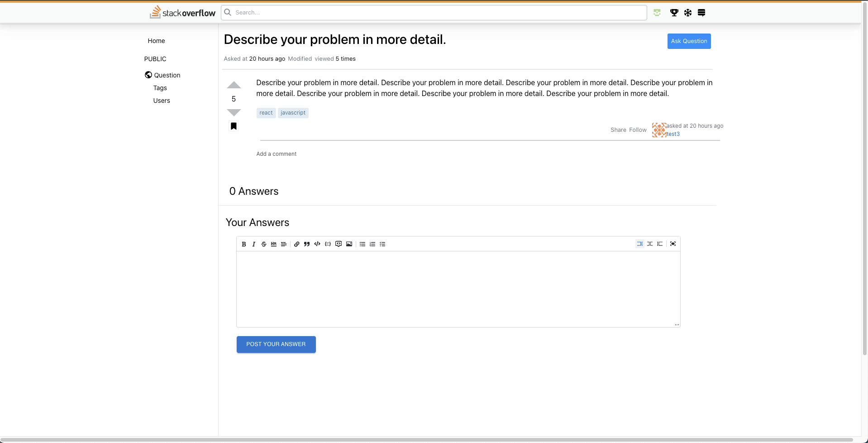
Task: Click the Share link
Action: point(618,130)
